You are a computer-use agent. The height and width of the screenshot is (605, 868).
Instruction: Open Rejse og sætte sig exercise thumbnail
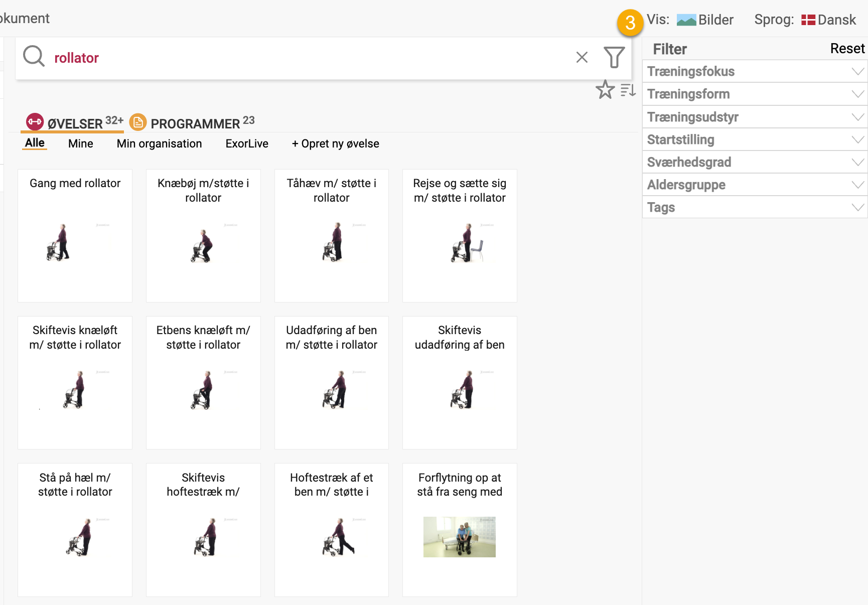pos(460,243)
